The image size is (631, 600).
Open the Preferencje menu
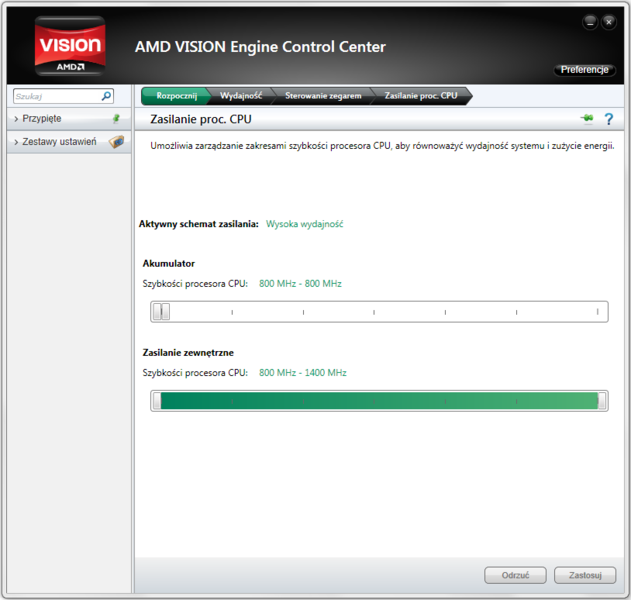pos(584,70)
